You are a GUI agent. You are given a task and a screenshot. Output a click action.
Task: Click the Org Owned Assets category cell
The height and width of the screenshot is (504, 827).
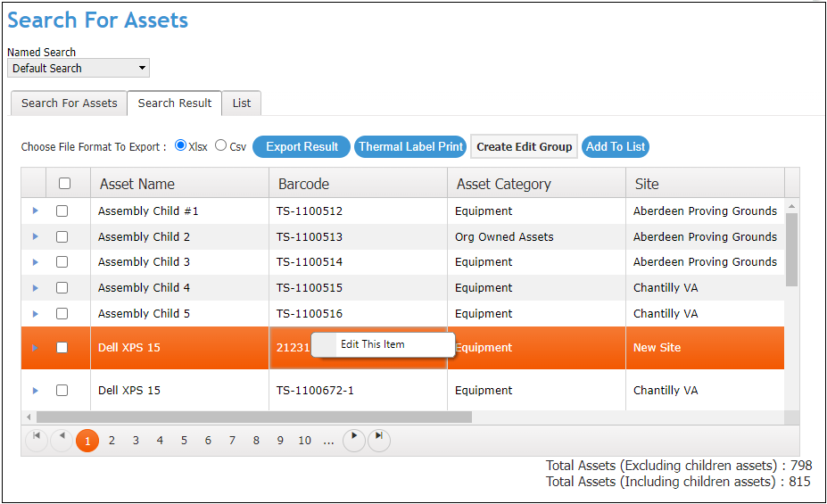pyautogui.click(x=536, y=236)
